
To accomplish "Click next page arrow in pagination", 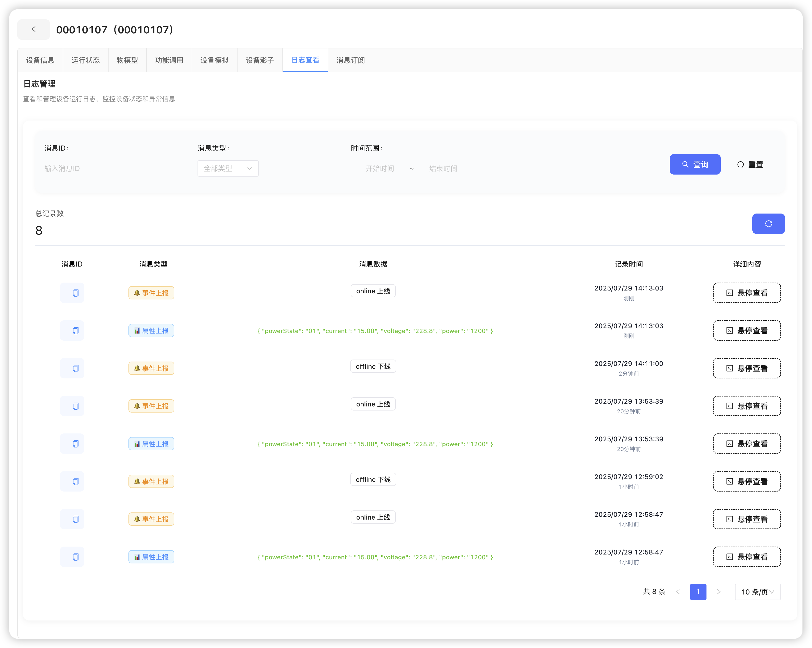I will (x=718, y=591).
